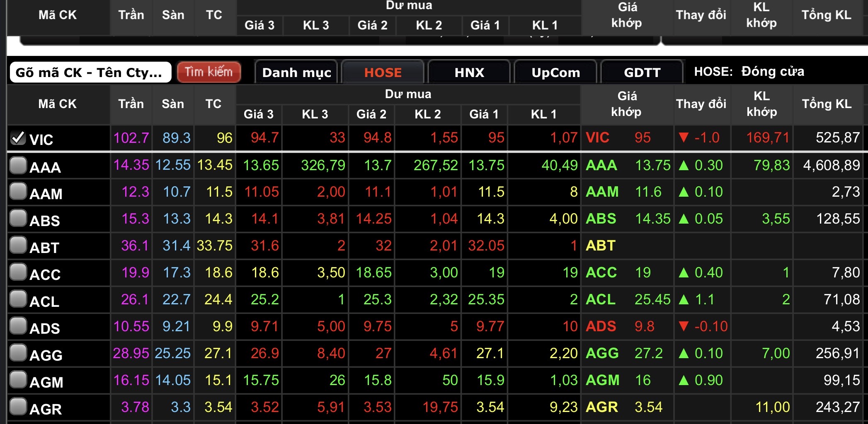Click VIC ceiling price 102.7
Image resolution: width=868 pixels, height=424 pixels.
(x=131, y=137)
